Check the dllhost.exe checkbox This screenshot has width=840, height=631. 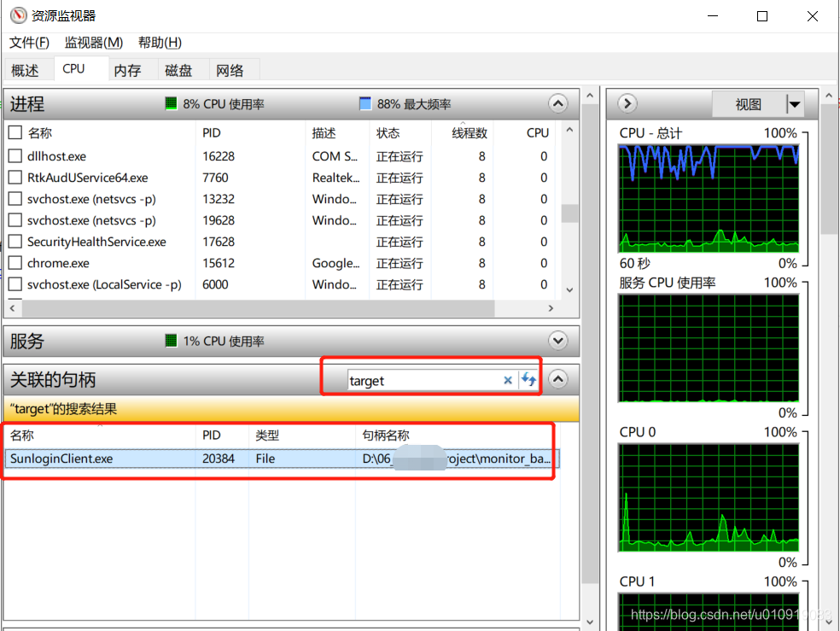(14, 155)
